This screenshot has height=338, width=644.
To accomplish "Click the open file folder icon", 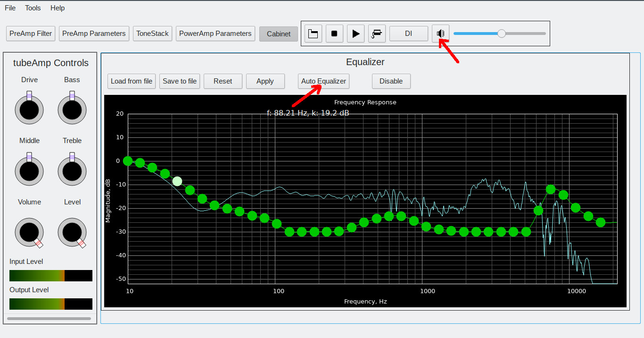I will tap(313, 34).
